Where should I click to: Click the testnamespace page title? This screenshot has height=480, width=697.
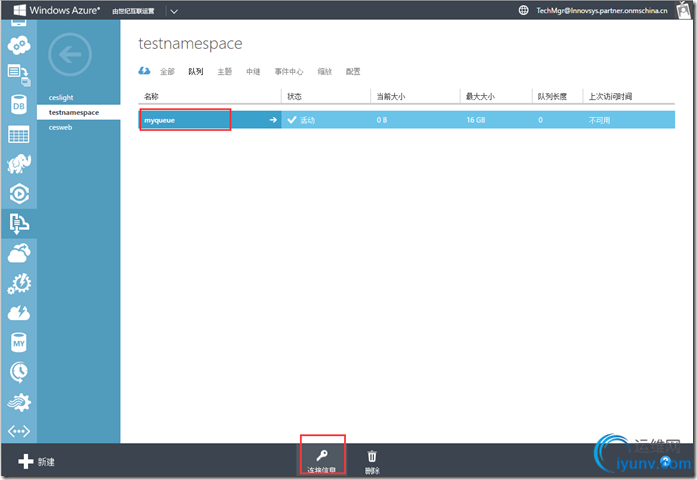(190, 44)
